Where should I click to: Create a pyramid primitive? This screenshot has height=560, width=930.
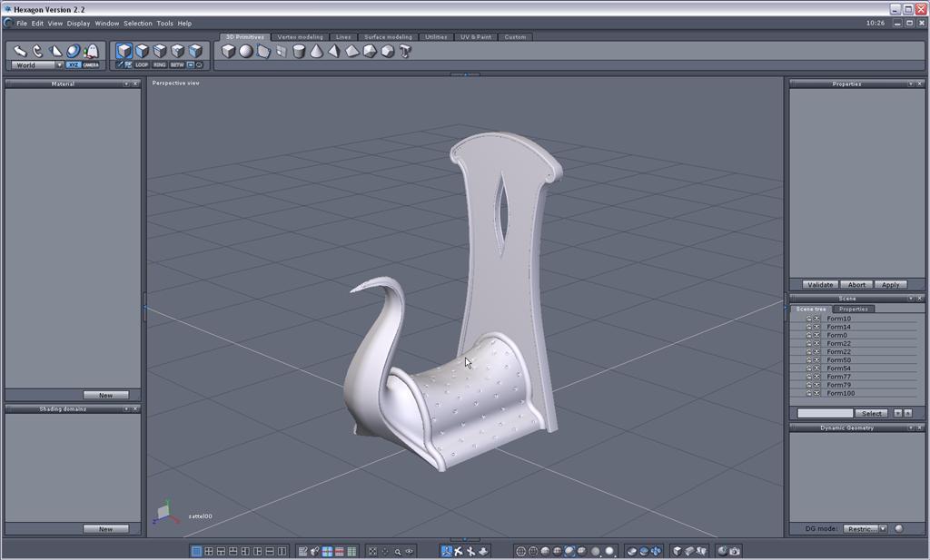tap(334, 51)
